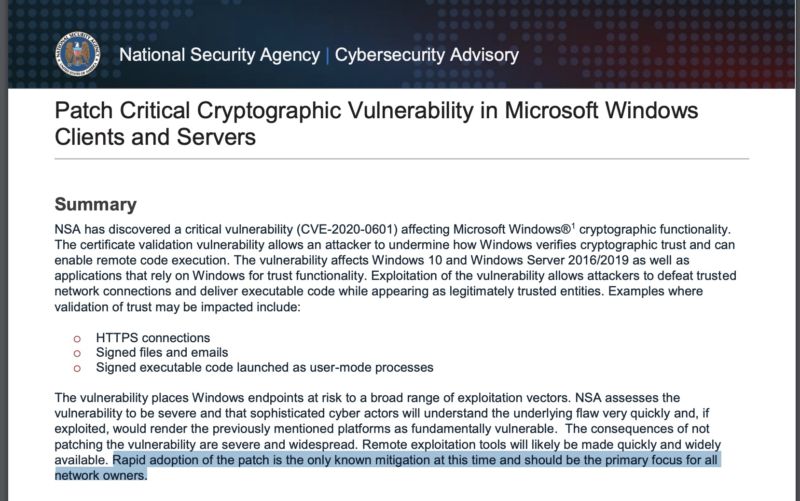Click the NSA seal logo
The height and width of the screenshot is (501, 800).
coord(78,54)
